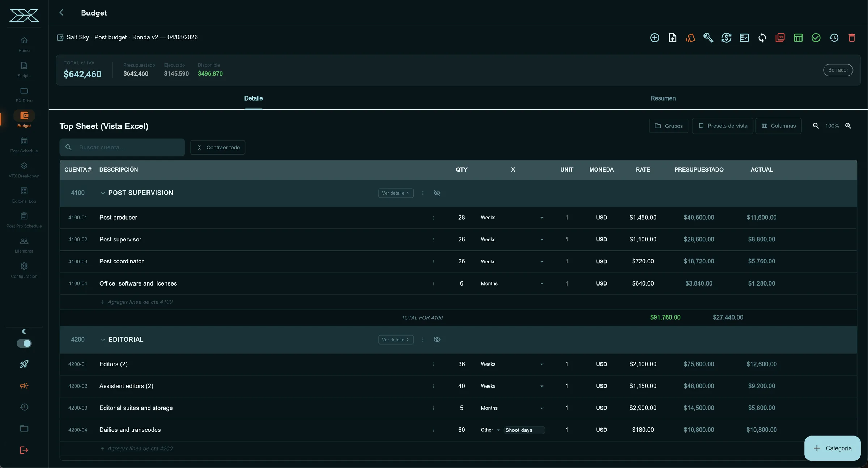Viewport: 868px width, 468px height.
Task: Open PX Drive in the sidebar
Action: click(24, 94)
